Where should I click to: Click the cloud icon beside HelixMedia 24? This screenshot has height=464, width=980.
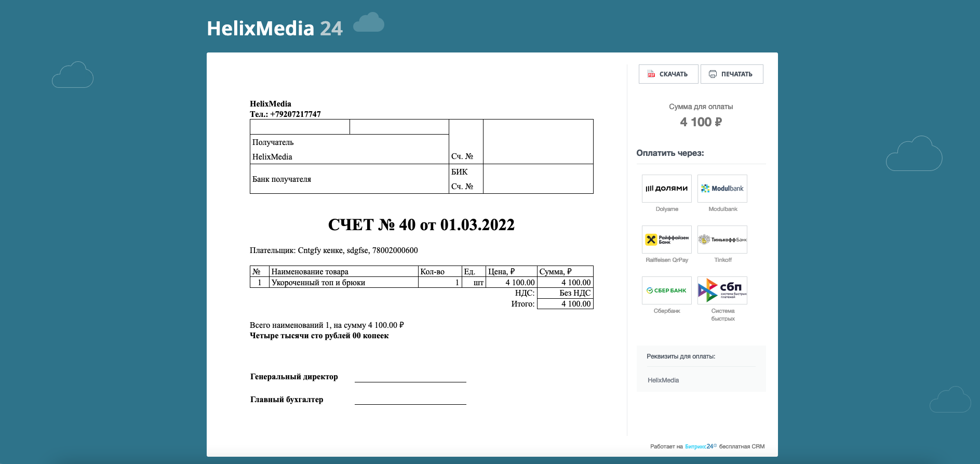(x=369, y=23)
